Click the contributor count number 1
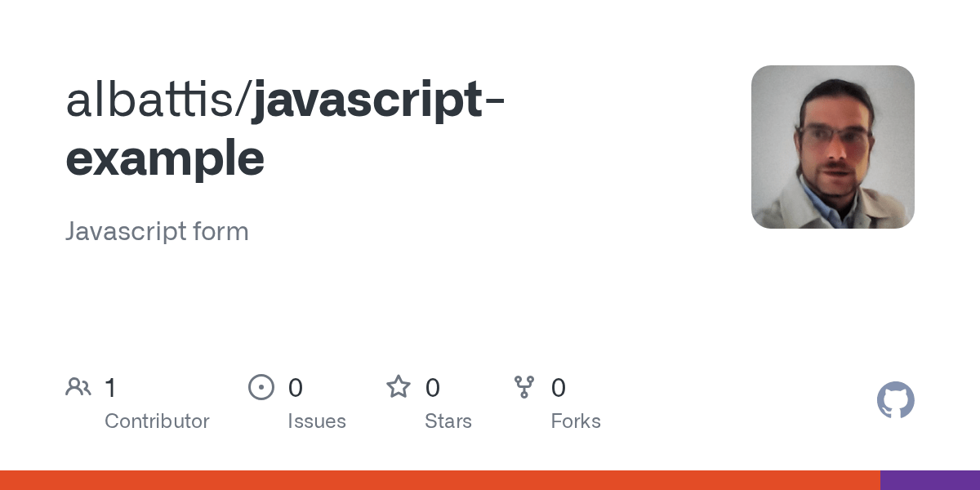The height and width of the screenshot is (490, 980). 111,388
